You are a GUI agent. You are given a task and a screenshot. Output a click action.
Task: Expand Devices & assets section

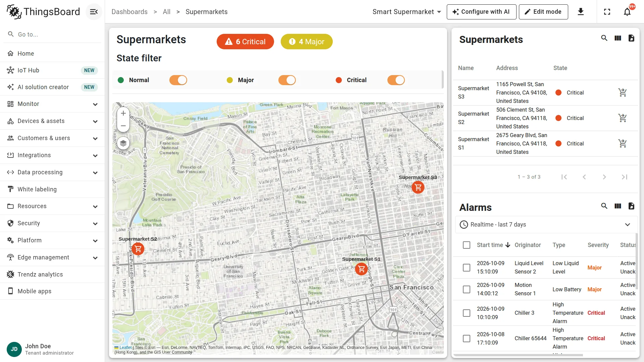tap(52, 121)
